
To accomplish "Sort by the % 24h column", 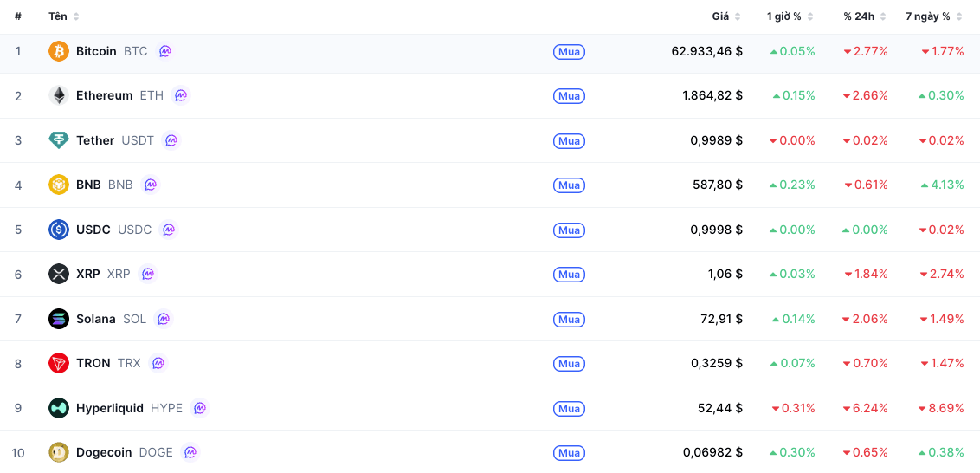I will click(865, 16).
